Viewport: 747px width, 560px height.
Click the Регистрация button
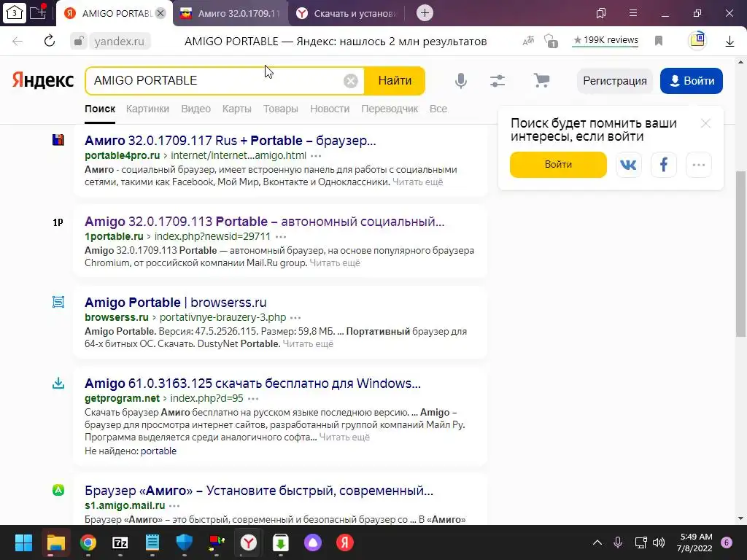pyautogui.click(x=615, y=81)
